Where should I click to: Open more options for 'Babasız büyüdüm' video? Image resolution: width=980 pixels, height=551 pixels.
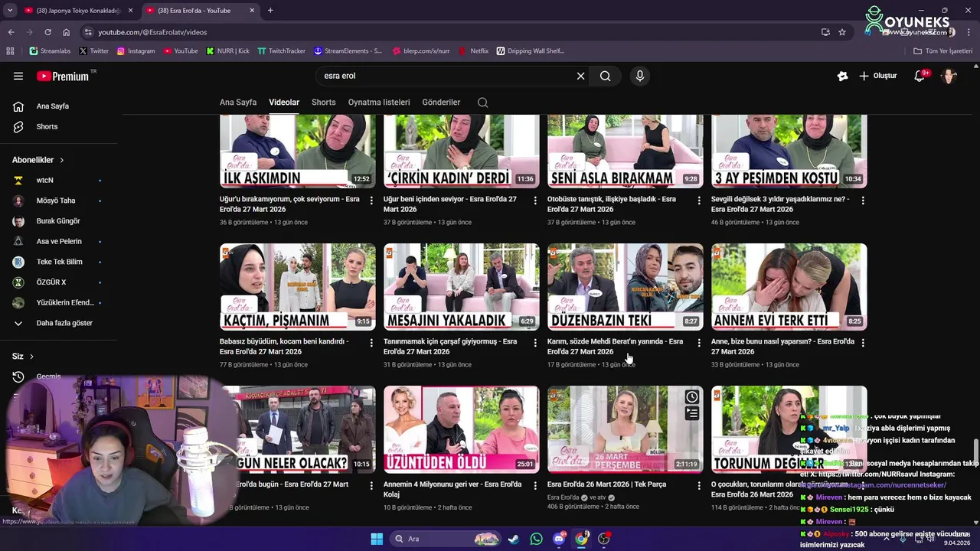click(x=371, y=343)
